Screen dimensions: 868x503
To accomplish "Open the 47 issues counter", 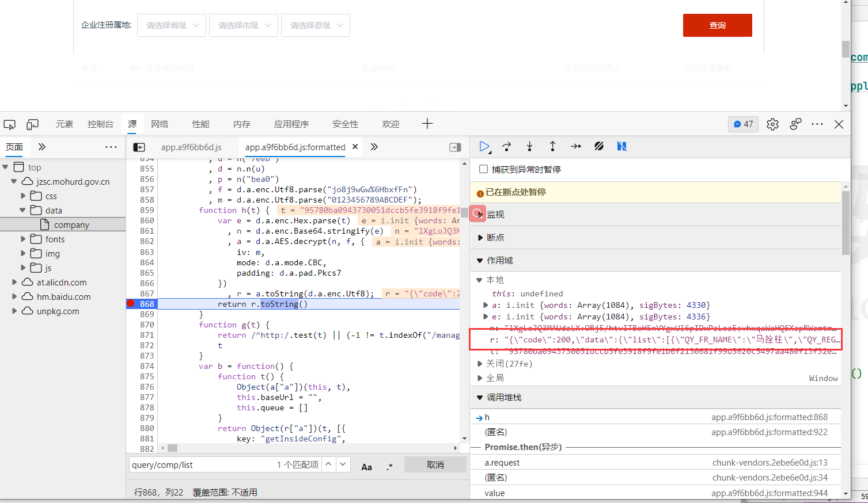I will (743, 124).
